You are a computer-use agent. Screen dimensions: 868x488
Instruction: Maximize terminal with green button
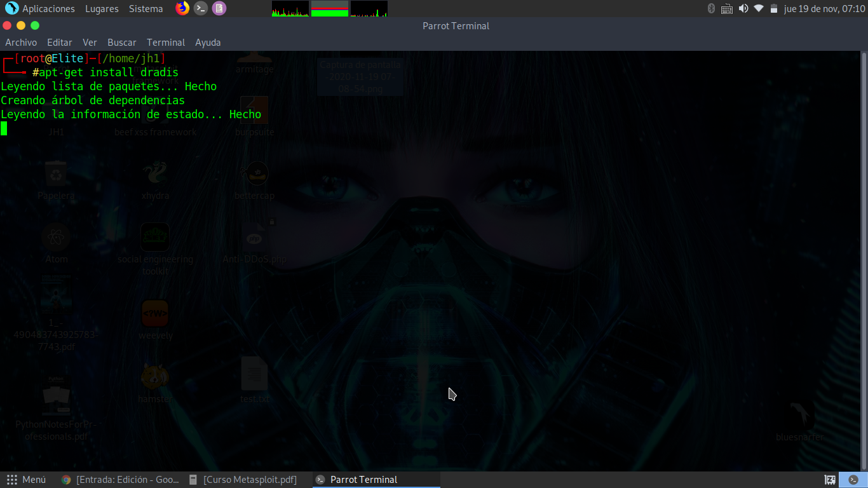35,25
